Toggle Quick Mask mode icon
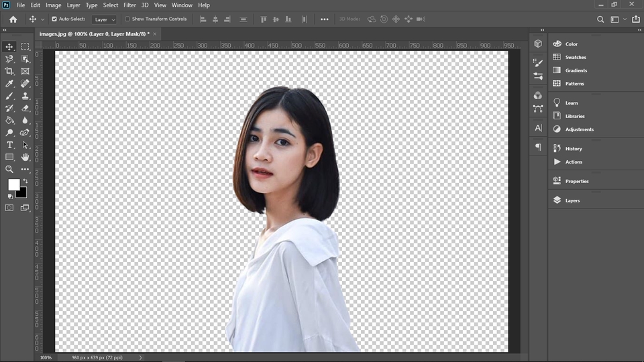The height and width of the screenshot is (362, 644). click(9, 208)
